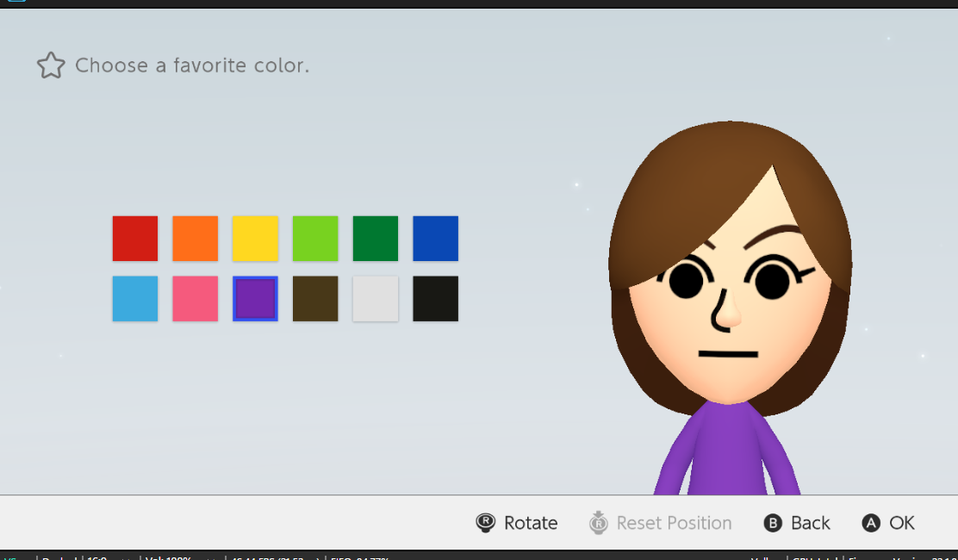Select the dark blue color swatch
The width and height of the screenshot is (958, 560).
tap(436, 238)
